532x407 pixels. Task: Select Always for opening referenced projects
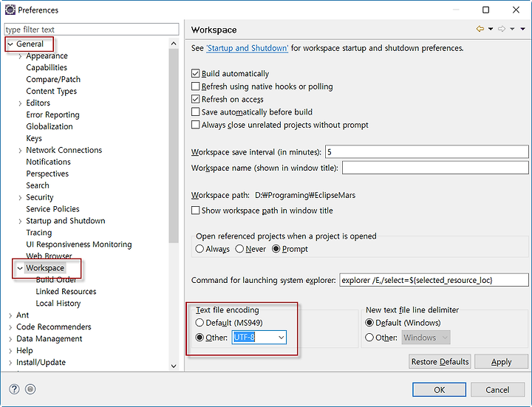click(x=199, y=249)
